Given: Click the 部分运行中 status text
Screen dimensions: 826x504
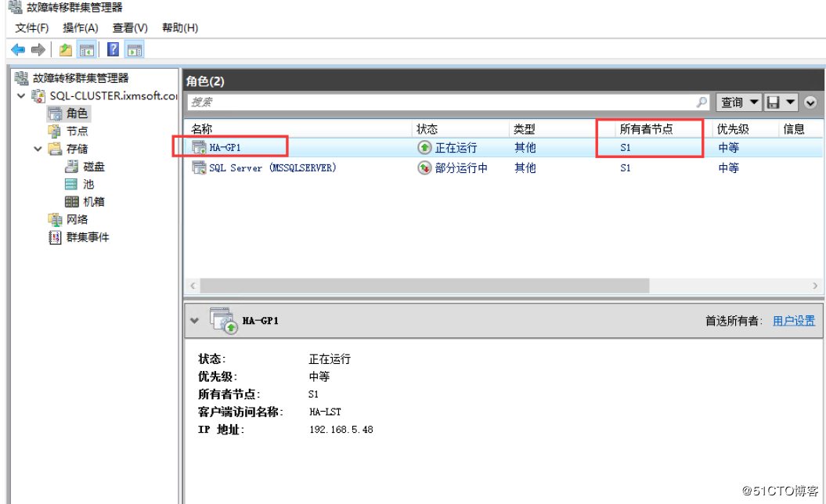Looking at the screenshot, I should [461, 168].
